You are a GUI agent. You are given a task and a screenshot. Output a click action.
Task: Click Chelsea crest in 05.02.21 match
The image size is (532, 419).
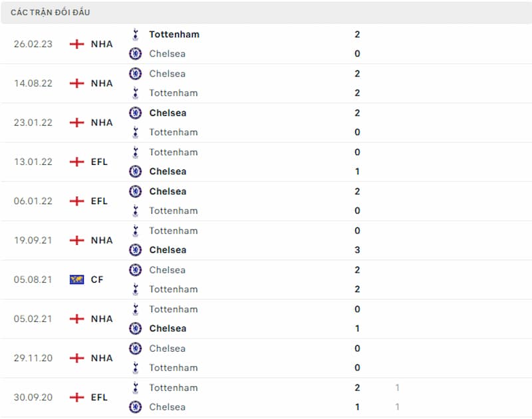click(136, 328)
